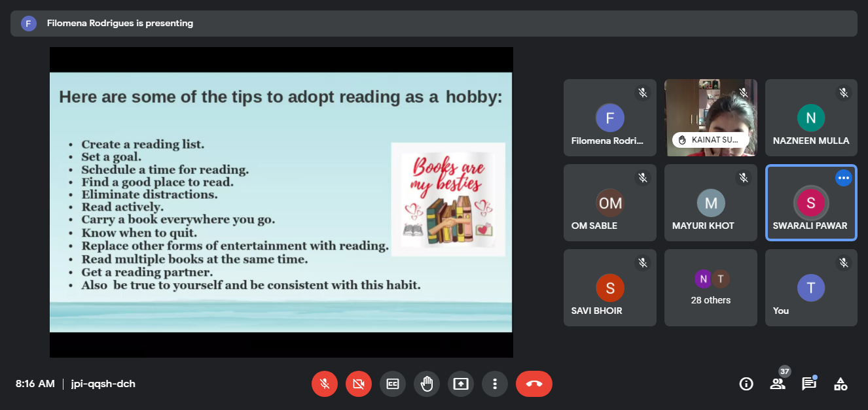Open meeting details info icon
Image resolution: width=868 pixels, height=410 pixels.
[746, 384]
